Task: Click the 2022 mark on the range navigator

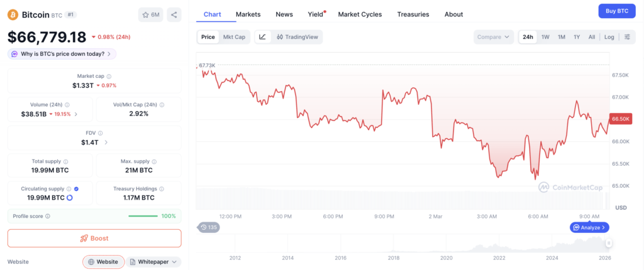Action: tap(499, 258)
